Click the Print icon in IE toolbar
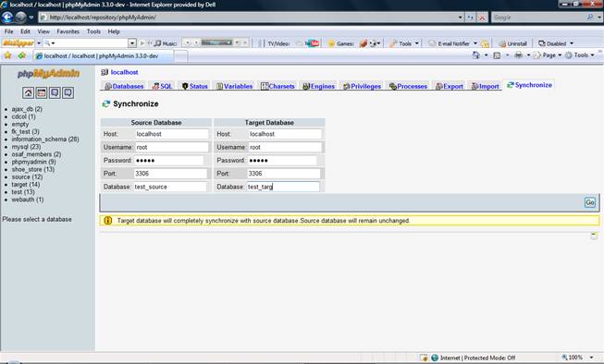The width and height of the screenshot is (604, 364). [519, 55]
